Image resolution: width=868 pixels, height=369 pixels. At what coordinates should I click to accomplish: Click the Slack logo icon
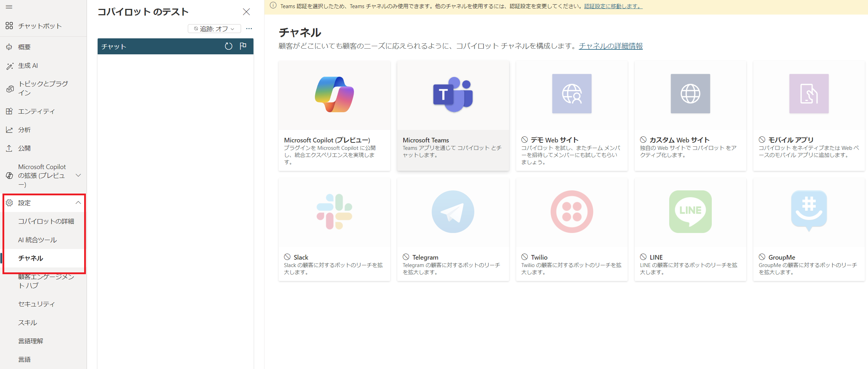pos(334,212)
